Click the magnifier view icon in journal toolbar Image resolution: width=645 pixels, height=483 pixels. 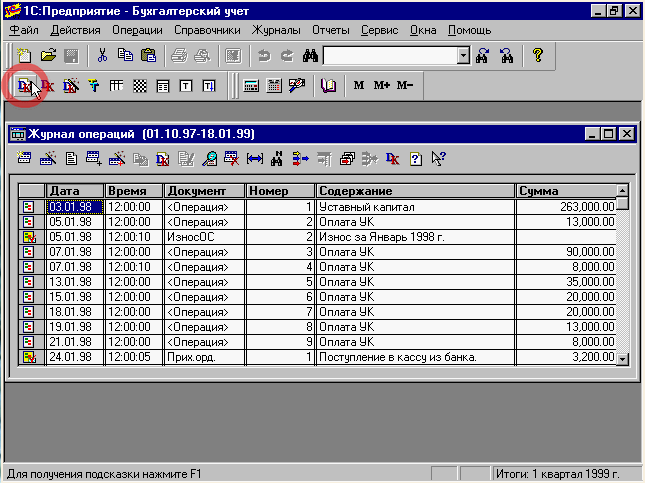coord(209,157)
